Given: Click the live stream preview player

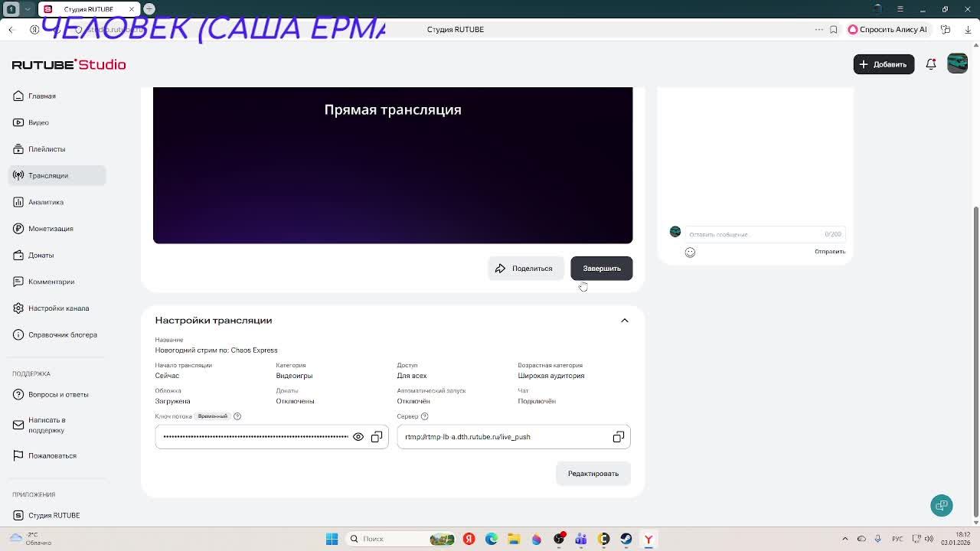Looking at the screenshot, I should click(393, 165).
